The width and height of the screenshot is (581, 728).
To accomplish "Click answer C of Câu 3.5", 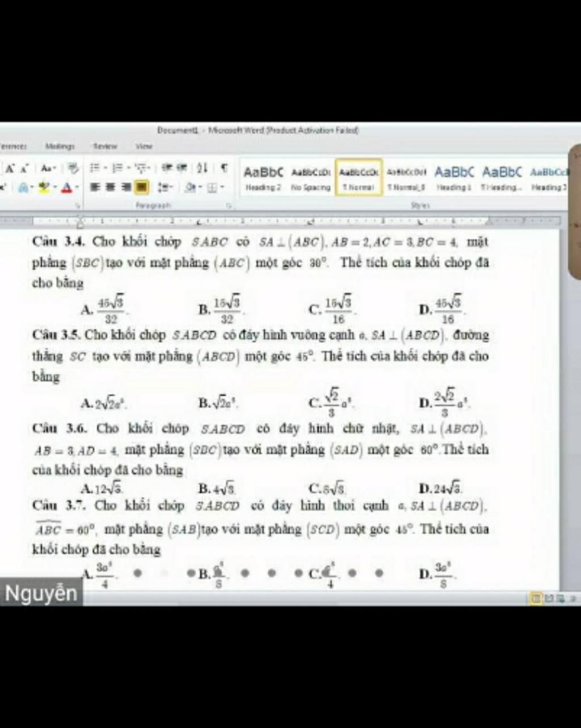I will (x=332, y=402).
